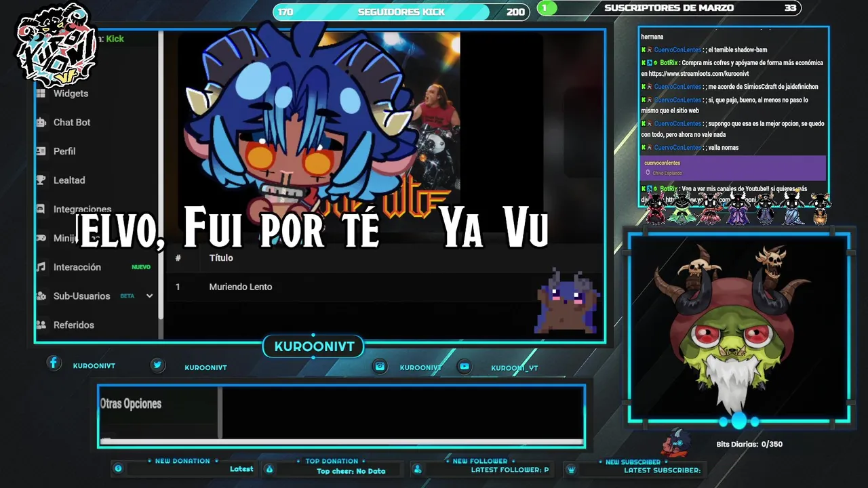Click the green 1 subscriber count bubble
The width and height of the screenshot is (868, 488).
pyautogui.click(x=547, y=8)
